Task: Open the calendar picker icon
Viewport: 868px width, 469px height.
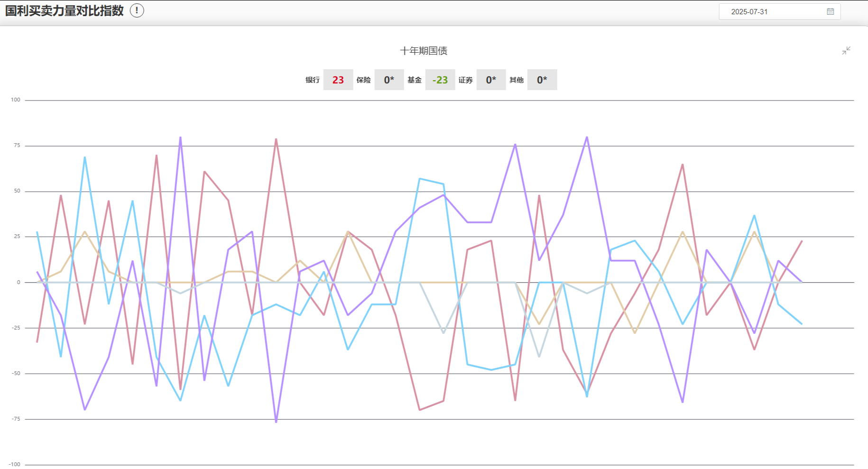Action: click(x=830, y=12)
